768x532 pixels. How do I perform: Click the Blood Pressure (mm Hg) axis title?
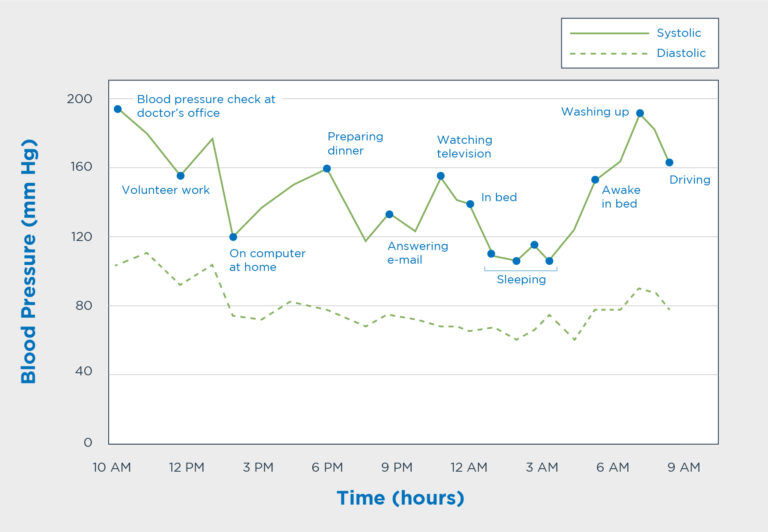pos(28,261)
